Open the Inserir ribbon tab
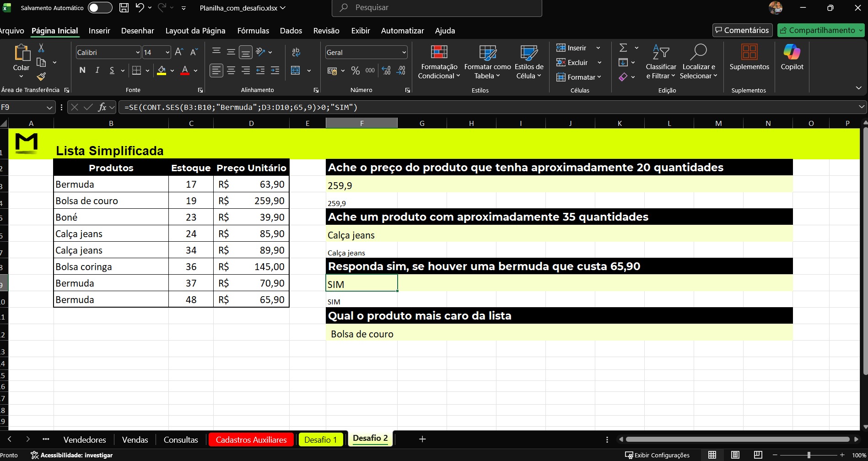 click(x=99, y=31)
